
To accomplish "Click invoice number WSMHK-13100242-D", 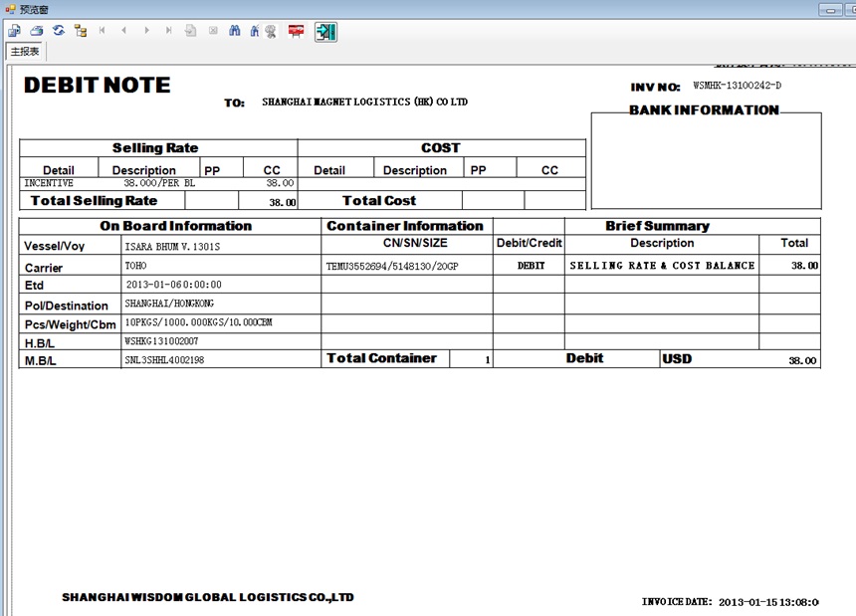I will pos(737,86).
